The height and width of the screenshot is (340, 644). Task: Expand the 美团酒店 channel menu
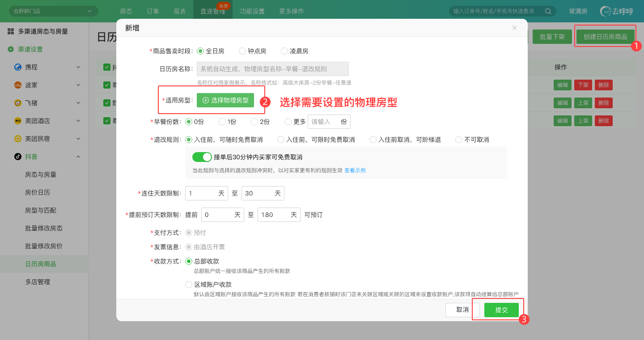coord(78,121)
